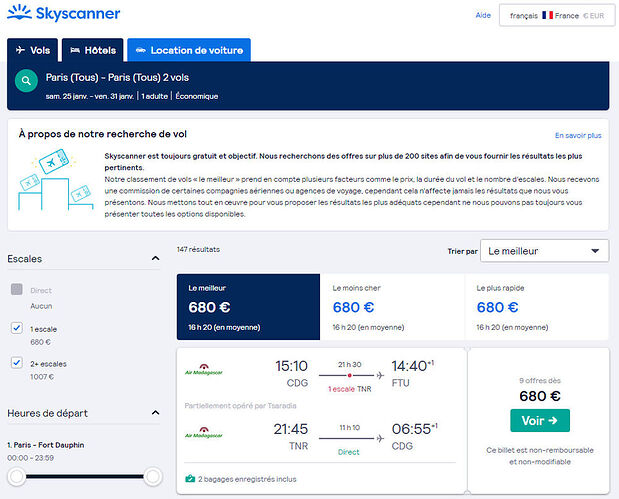Image resolution: width=619 pixels, height=499 pixels.
Task: Uncheck the 2+ escales checkbox
Action: [x=17, y=362]
